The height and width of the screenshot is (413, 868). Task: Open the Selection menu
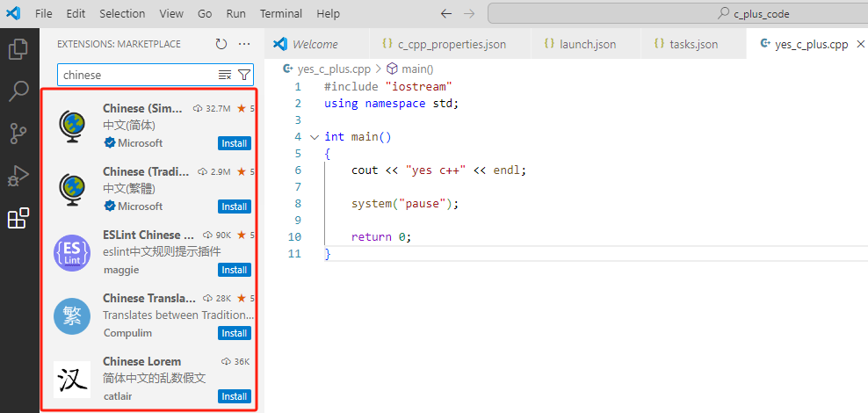click(x=122, y=14)
